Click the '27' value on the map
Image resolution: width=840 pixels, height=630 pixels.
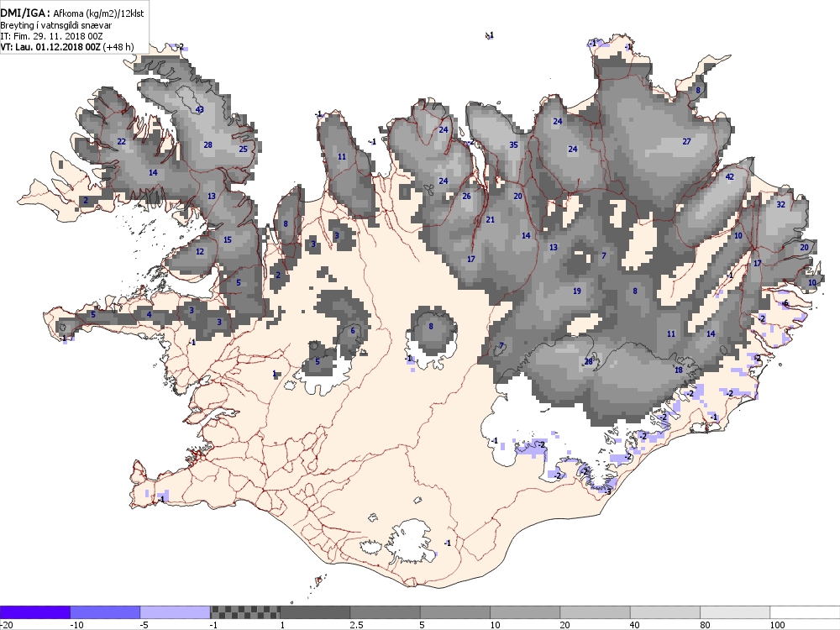[687, 141]
